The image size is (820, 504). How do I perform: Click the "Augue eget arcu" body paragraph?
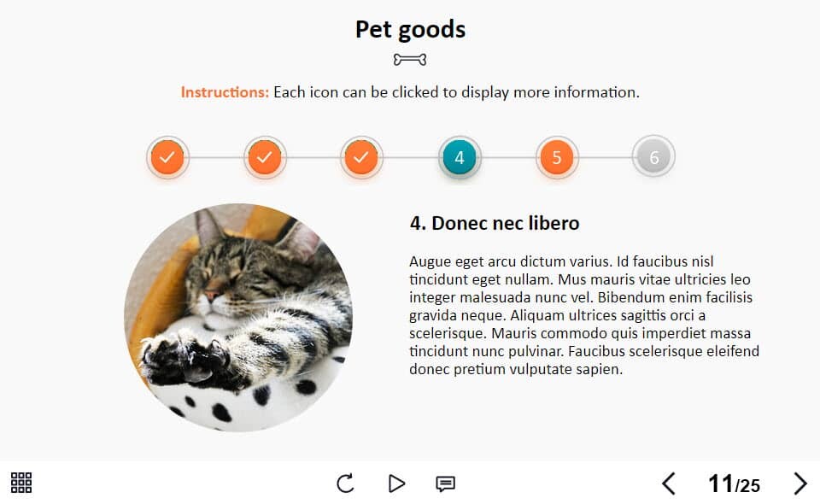(x=583, y=315)
